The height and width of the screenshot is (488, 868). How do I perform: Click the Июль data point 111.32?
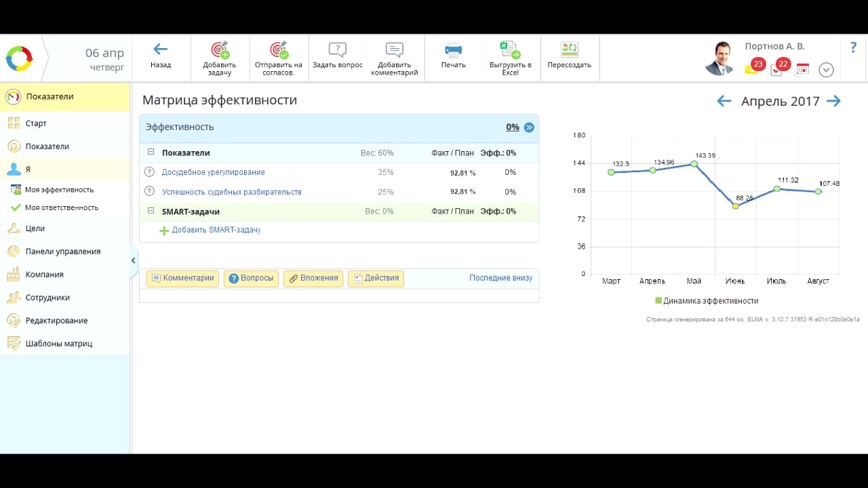[x=777, y=188]
